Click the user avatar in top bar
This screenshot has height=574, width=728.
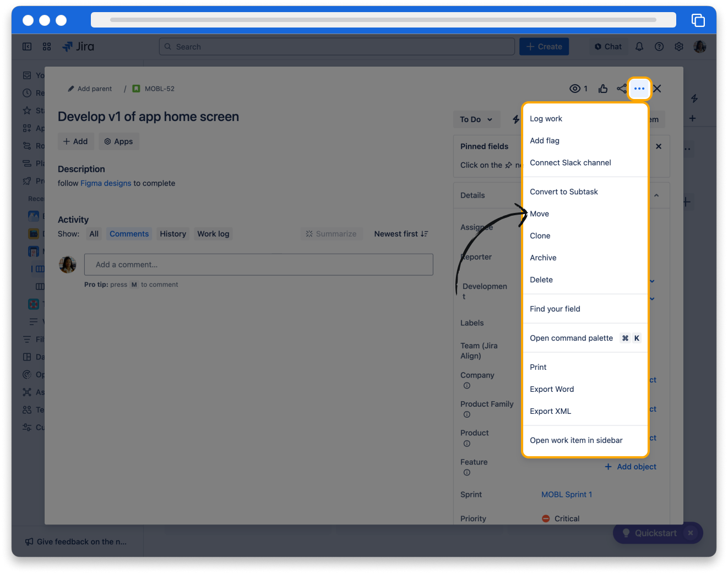pos(700,47)
